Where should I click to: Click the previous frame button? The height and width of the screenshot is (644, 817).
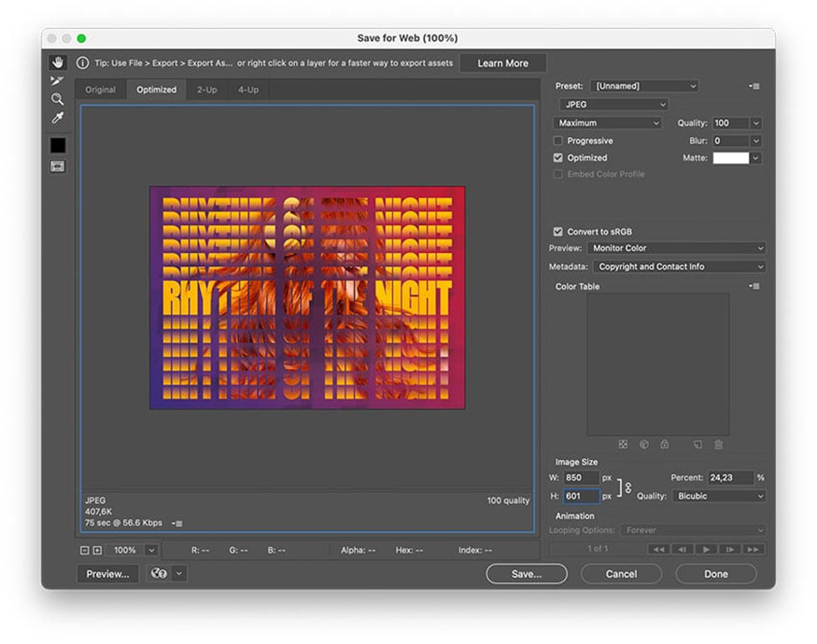click(682, 549)
